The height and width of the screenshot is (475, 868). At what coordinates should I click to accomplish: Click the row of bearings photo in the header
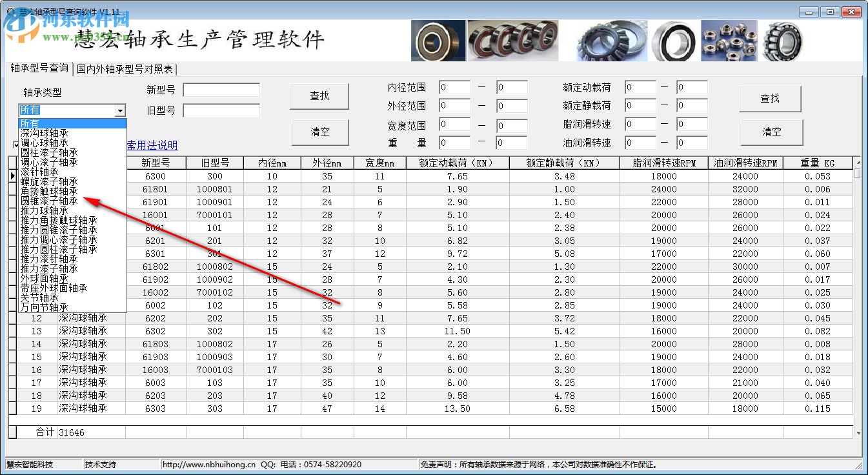(x=513, y=39)
